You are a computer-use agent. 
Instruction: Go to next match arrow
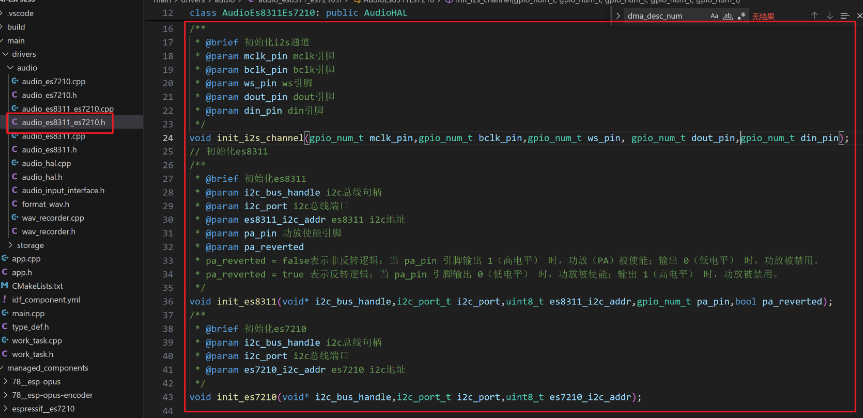[x=829, y=16]
